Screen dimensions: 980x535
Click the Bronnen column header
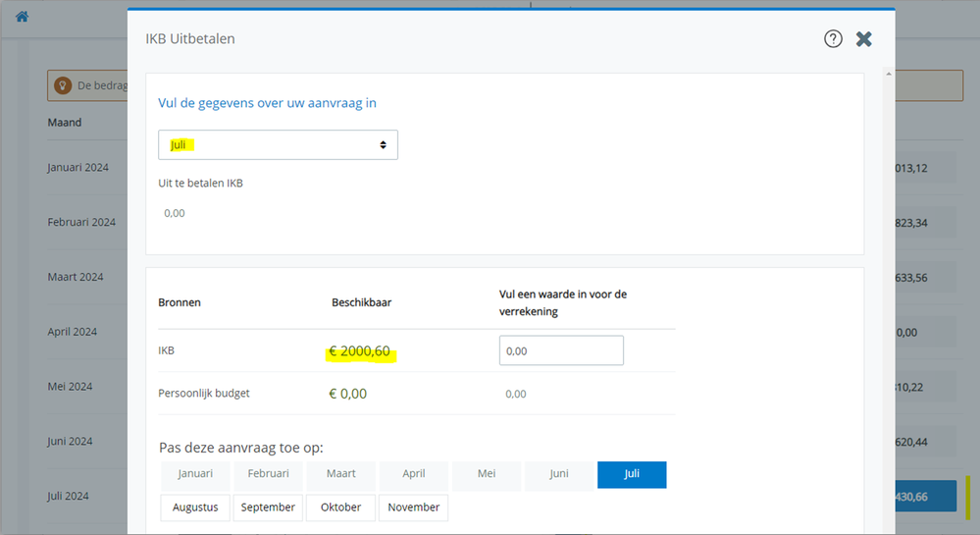pos(180,303)
